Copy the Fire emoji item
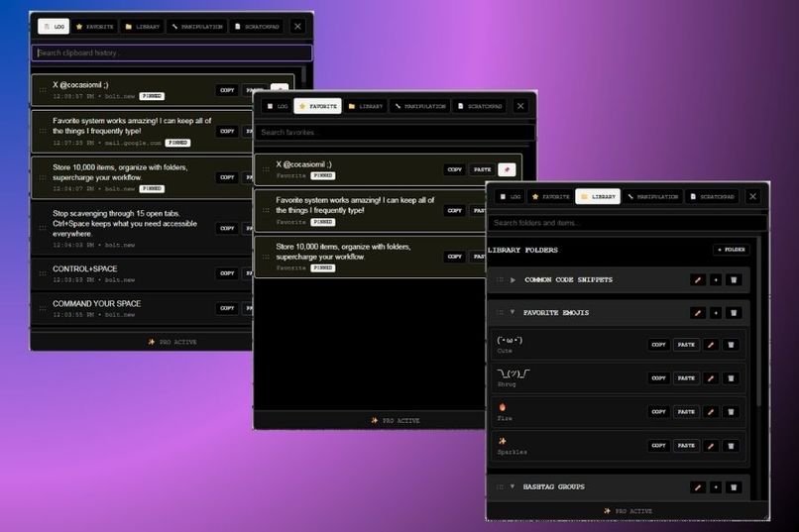This screenshot has width=799, height=532. tap(658, 411)
